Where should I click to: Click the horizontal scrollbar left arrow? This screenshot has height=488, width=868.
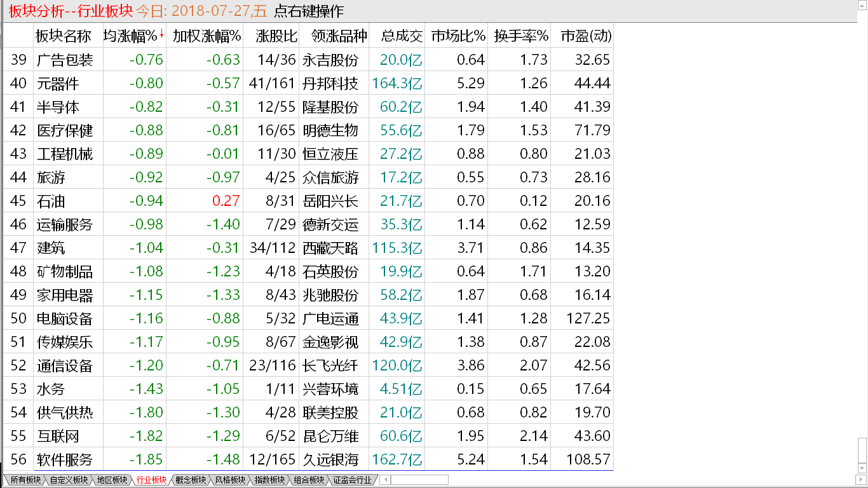click(x=385, y=480)
